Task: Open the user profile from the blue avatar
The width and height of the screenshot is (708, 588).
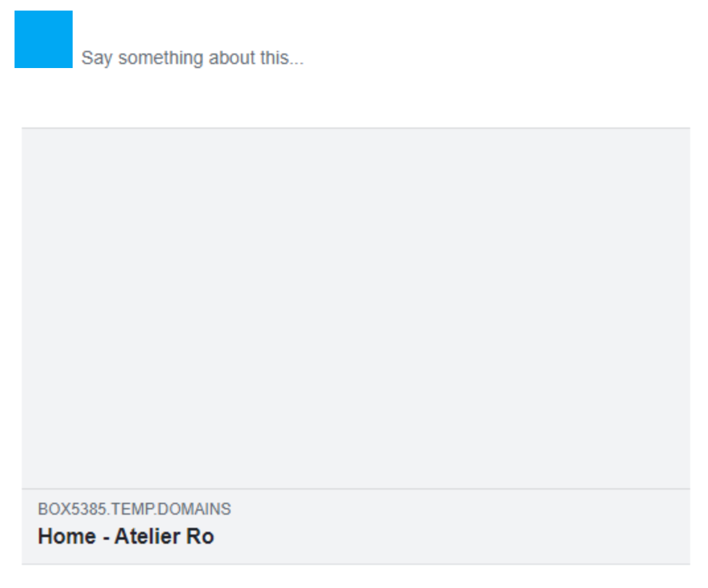Action: coord(44,39)
